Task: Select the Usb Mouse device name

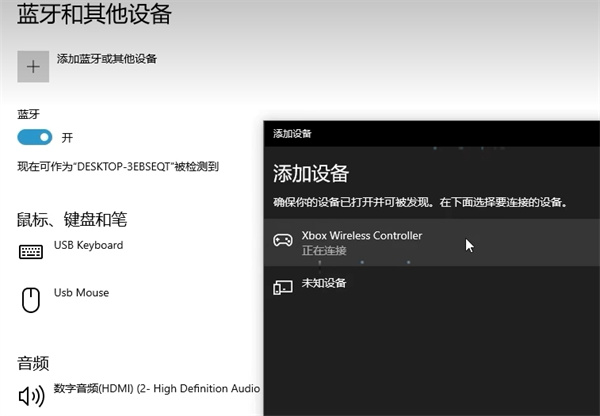Action: pyautogui.click(x=81, y=293)
